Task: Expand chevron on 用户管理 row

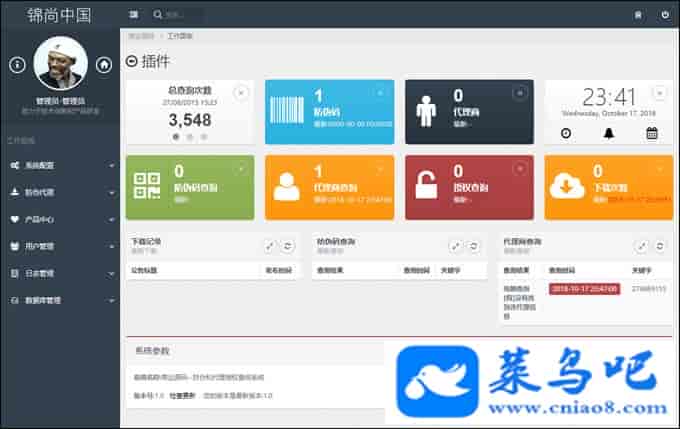Action: click(111, 247)
